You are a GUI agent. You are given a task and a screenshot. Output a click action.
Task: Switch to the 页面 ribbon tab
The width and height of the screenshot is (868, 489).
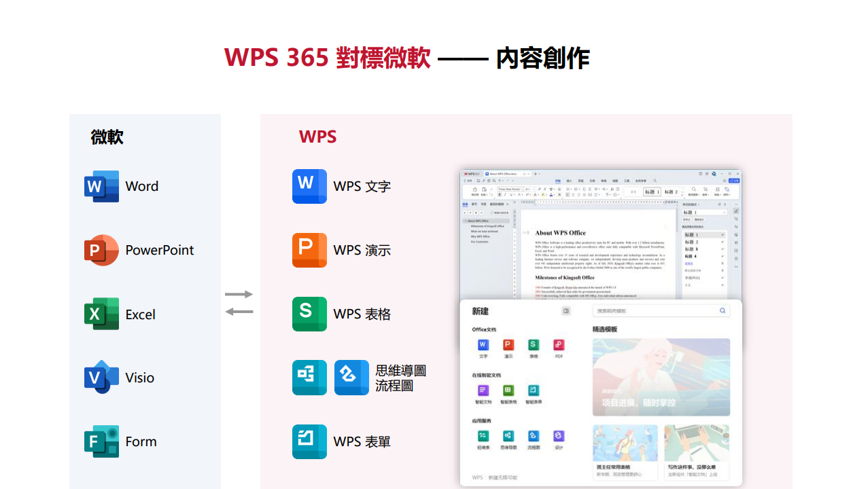click(x=580, y=181)
